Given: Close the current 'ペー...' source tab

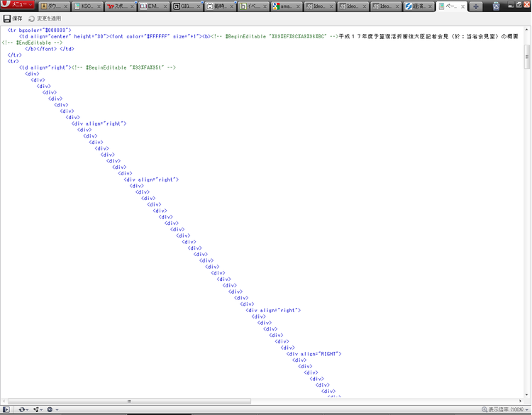Looking at the screenshot, I should (x=462, y=6).
